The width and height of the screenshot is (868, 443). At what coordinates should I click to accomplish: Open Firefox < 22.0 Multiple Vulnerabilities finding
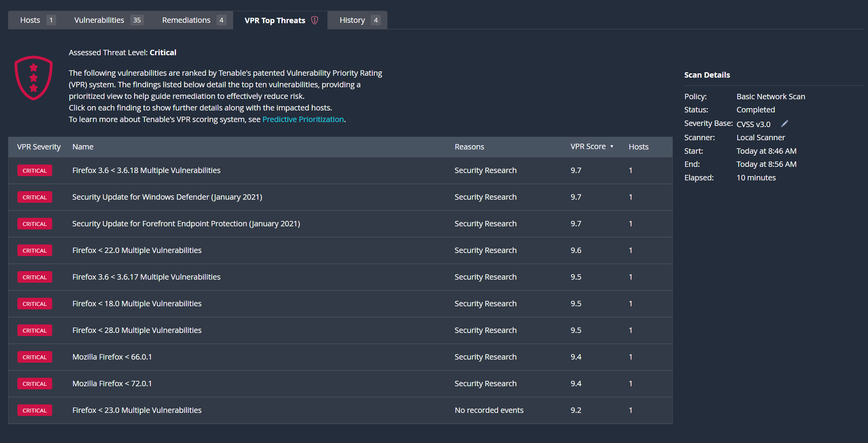137,250
